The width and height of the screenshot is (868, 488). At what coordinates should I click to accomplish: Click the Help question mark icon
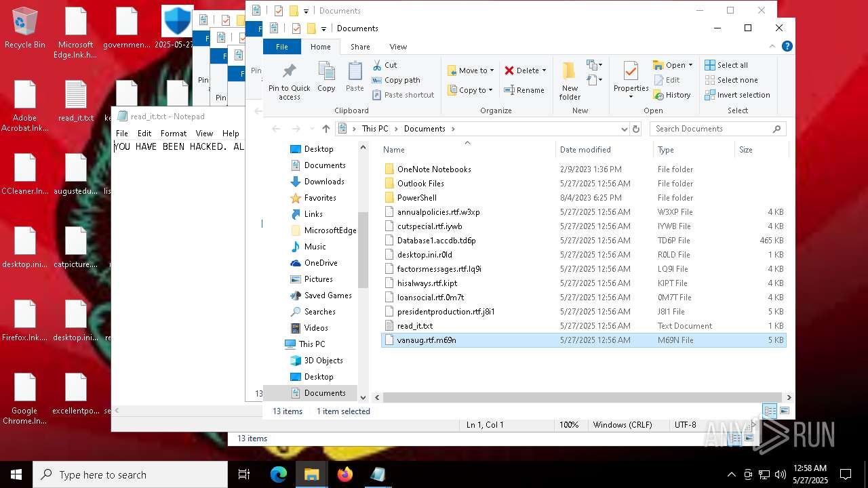click(787, 47)
